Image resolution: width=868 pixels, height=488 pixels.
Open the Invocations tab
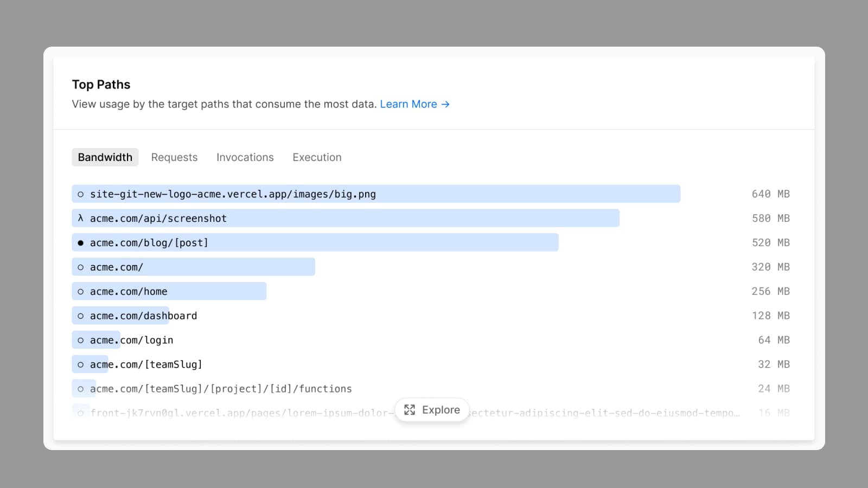(245, 157)
